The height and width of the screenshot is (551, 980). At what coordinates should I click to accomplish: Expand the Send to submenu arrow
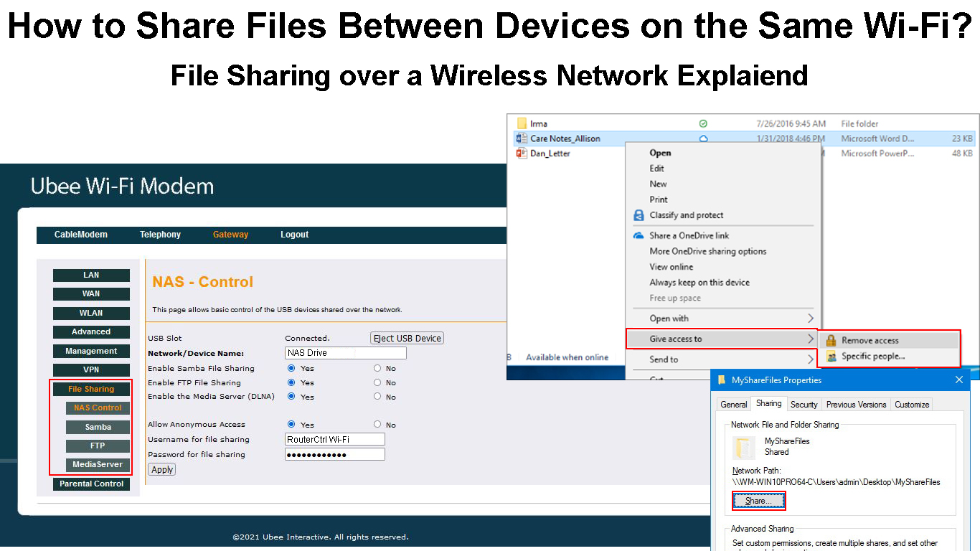click(x=811, y=359)
